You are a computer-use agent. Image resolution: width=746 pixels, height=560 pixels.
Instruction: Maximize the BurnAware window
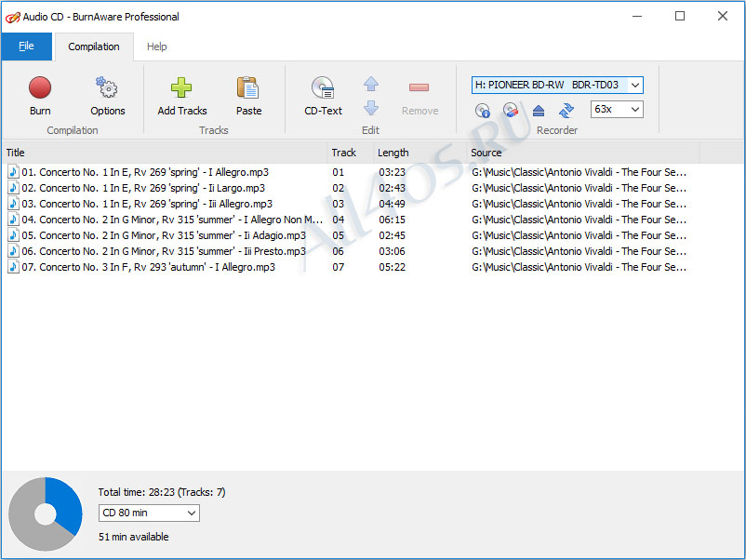click(x=680, y=16)
